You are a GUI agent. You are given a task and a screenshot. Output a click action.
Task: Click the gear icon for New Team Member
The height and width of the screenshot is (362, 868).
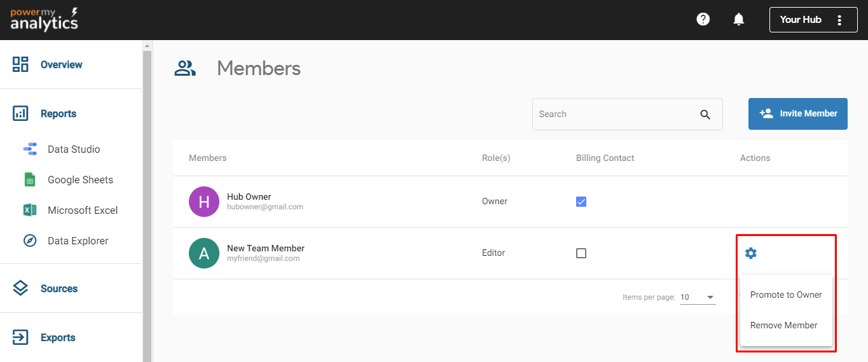751,253
